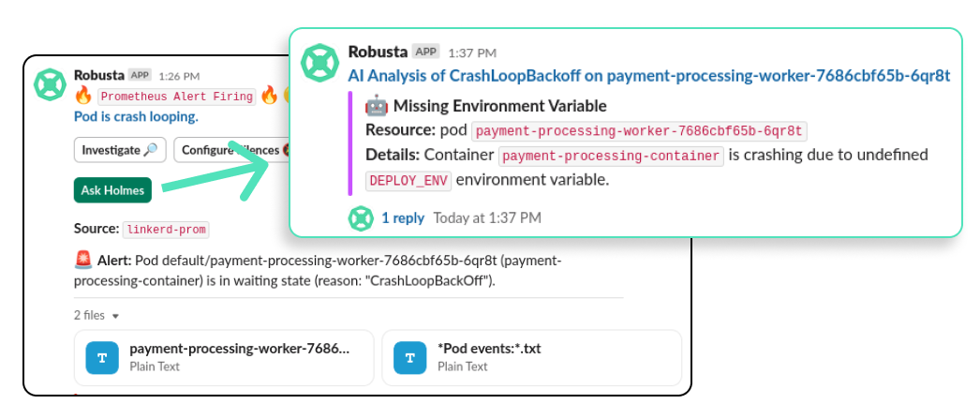Open the *Pod events:*.txt attachment
Screen dimensions: 980x419
tap(531, 357)
